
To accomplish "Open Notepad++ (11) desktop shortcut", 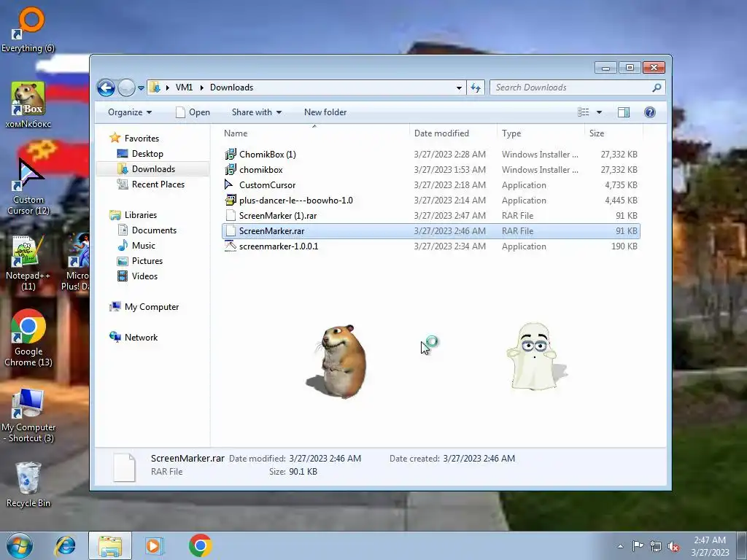I will tap(28, 262).
